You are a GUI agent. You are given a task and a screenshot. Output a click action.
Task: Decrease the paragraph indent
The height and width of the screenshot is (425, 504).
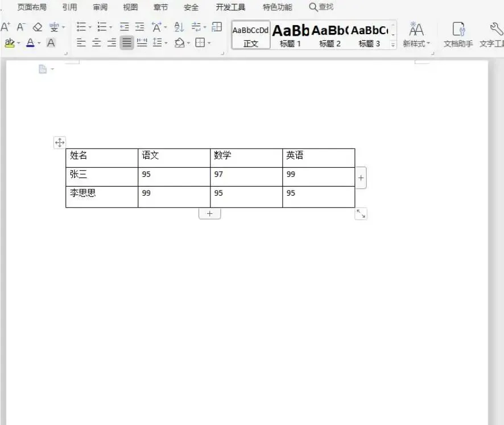tap(125, 27)
